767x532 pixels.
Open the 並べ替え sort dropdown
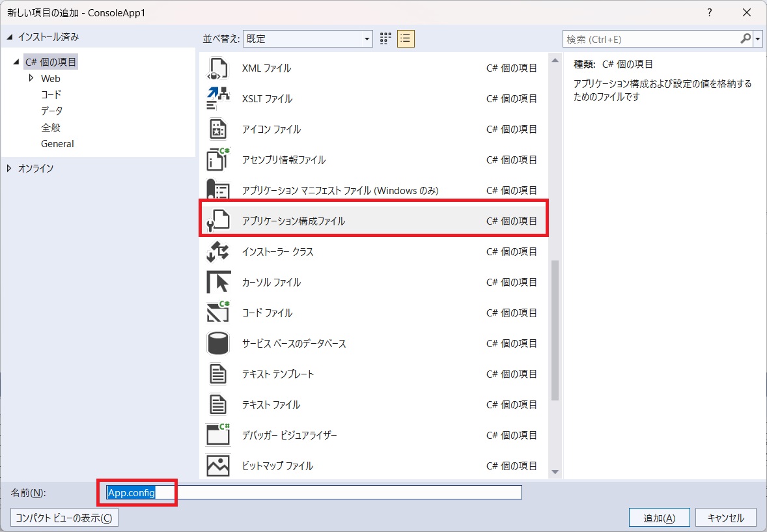tap(307, 38)
